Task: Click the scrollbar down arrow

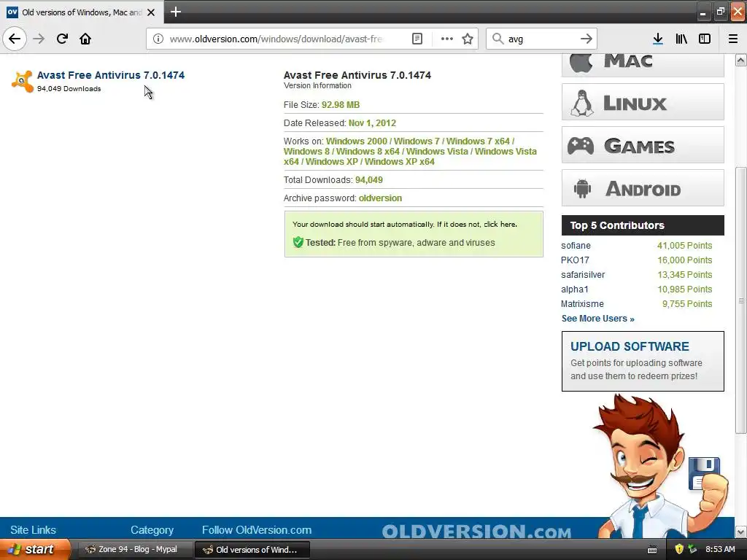Action: pyautogui.click(x=740, y=532)
